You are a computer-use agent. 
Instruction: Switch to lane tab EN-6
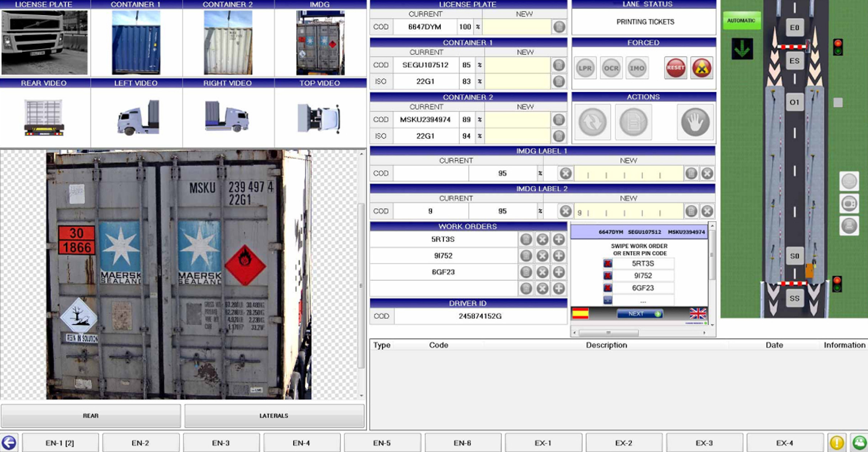tap(462, 443)
